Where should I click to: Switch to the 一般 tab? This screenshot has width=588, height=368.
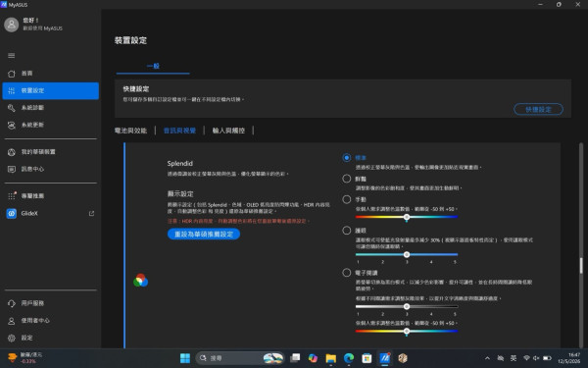click(153, 66)
